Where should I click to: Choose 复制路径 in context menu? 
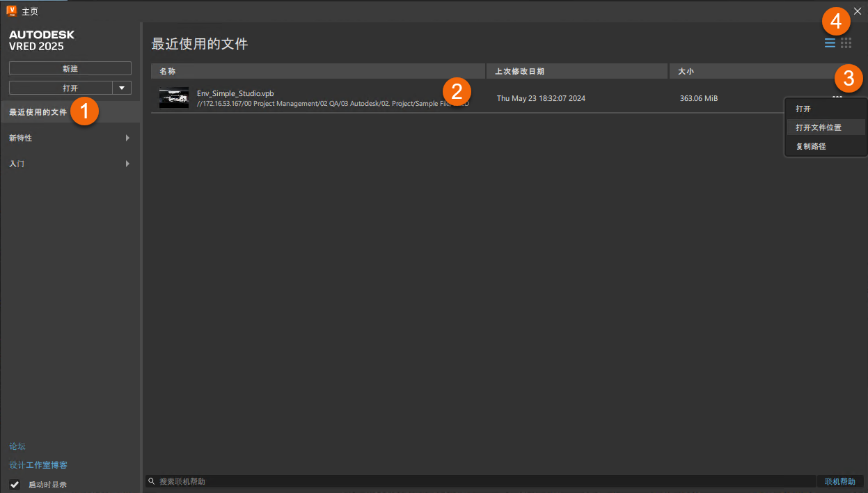(x=826, y=146)
